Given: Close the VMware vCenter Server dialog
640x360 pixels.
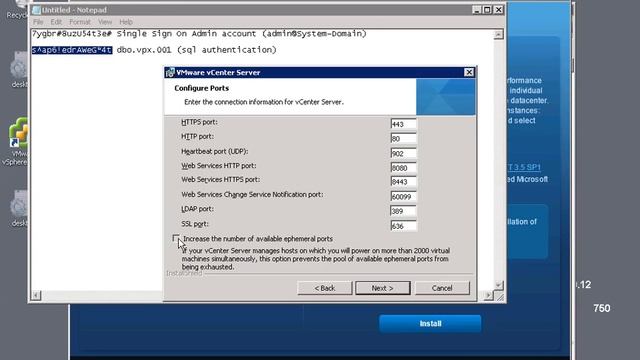Looking at the screenshot, I should tap(469, 72).
